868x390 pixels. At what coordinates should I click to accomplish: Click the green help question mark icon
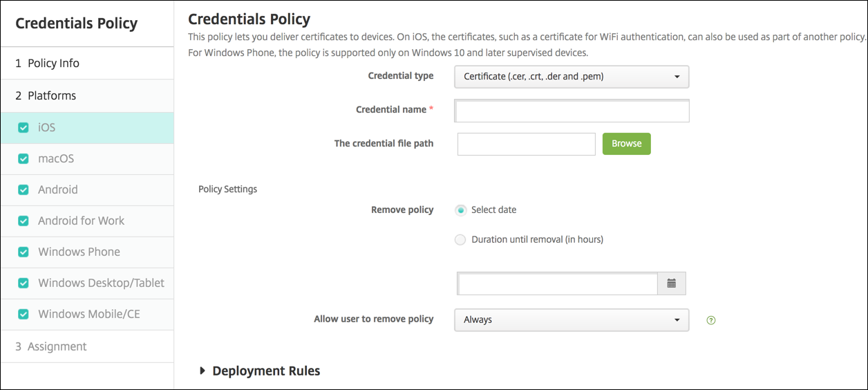tap(711, 320)
